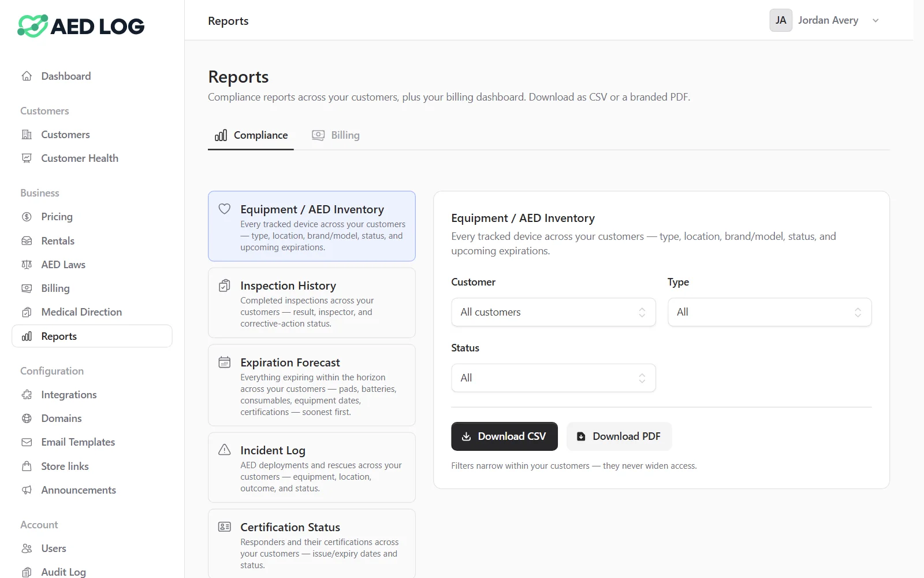
Task: Open the Announcements page
Action: tap(92, 490)
